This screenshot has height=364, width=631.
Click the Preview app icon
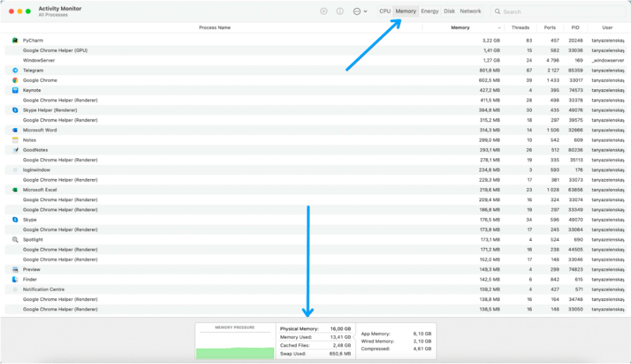tap(15, 269)
